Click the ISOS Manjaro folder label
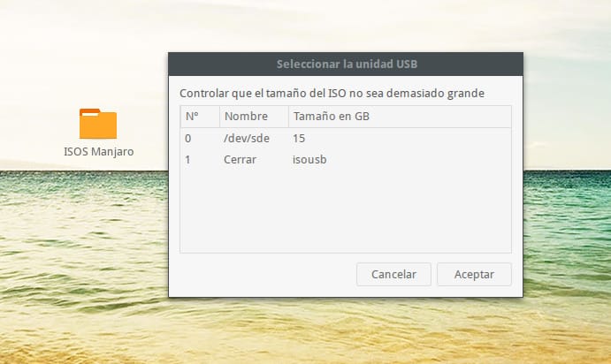Viewport: 611px width, 364px height. [x=98, y=151]
